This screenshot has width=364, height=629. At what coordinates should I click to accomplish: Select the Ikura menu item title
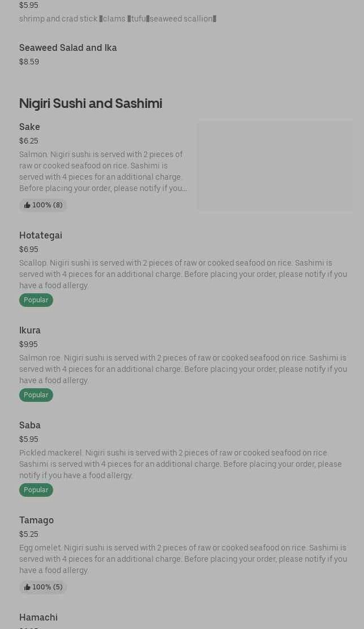[x=30, y=331]
